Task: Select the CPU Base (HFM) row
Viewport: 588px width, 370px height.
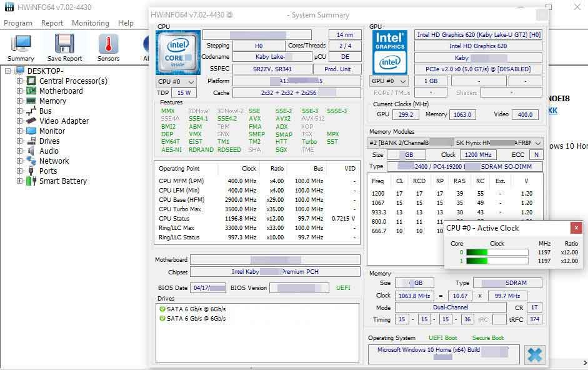Action: click(x=257, y=199)
